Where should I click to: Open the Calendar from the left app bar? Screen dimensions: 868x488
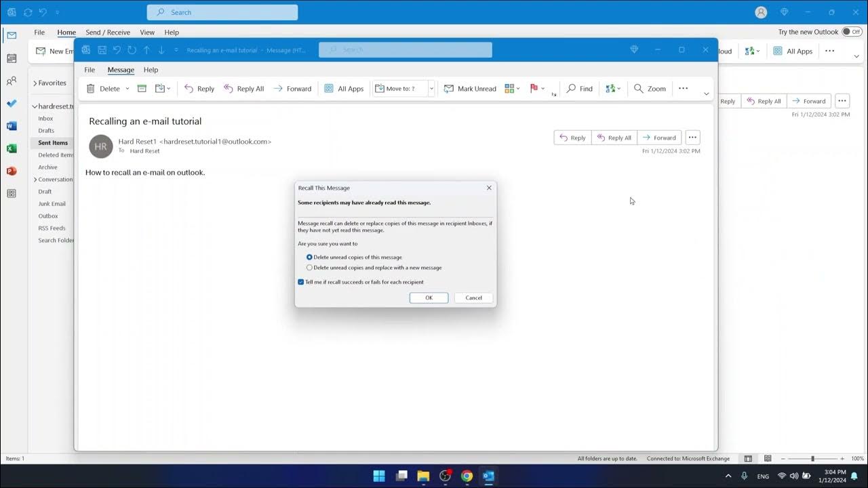pyautogui.click(x=12, y=58)
